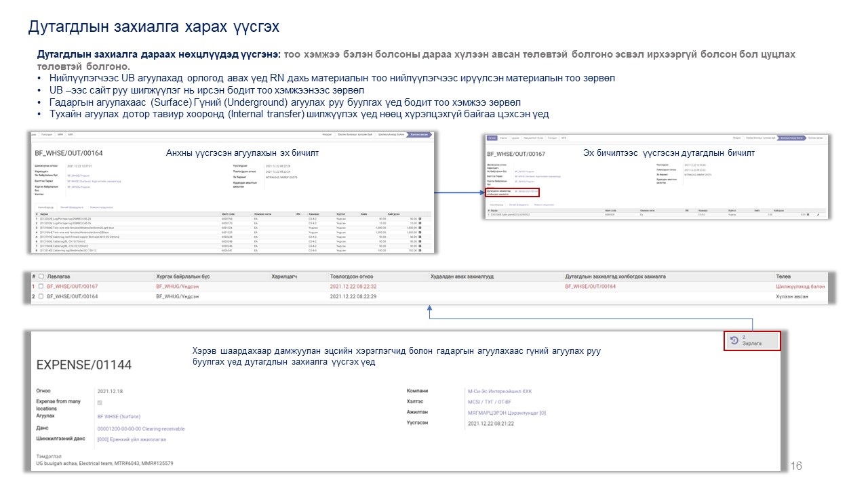Click the edit pencil icon in 00167 product row
Screen dimensions: 868x488
(817, 215)
